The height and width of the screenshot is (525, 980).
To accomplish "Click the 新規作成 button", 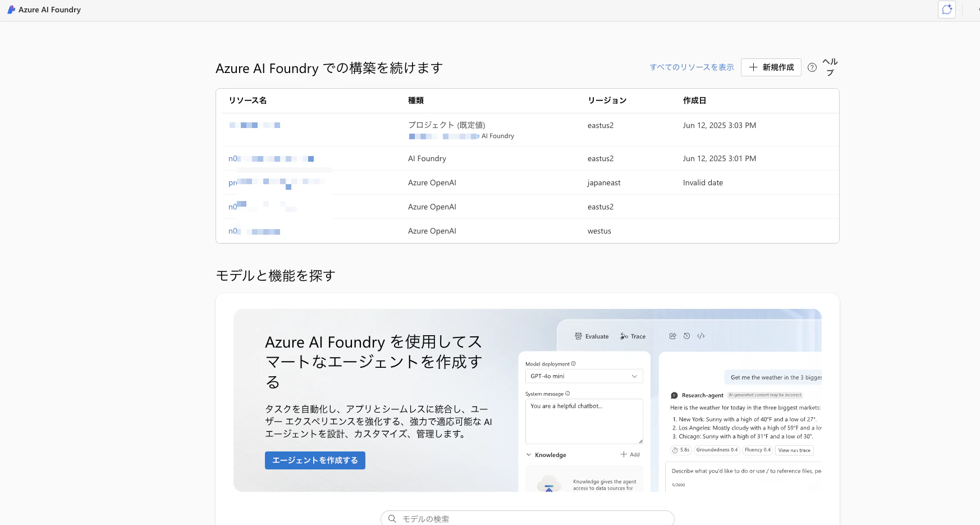I will [x=771, y=67].
